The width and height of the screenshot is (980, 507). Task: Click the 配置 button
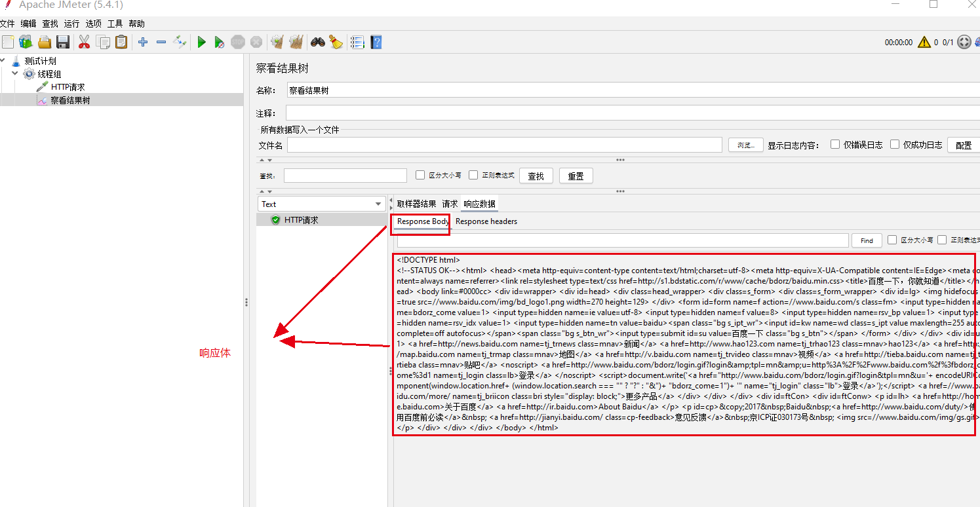click(x=964, y=145)
